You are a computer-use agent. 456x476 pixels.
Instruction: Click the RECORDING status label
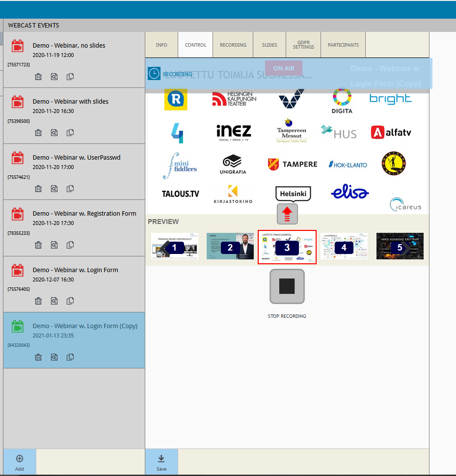(178, 74)
